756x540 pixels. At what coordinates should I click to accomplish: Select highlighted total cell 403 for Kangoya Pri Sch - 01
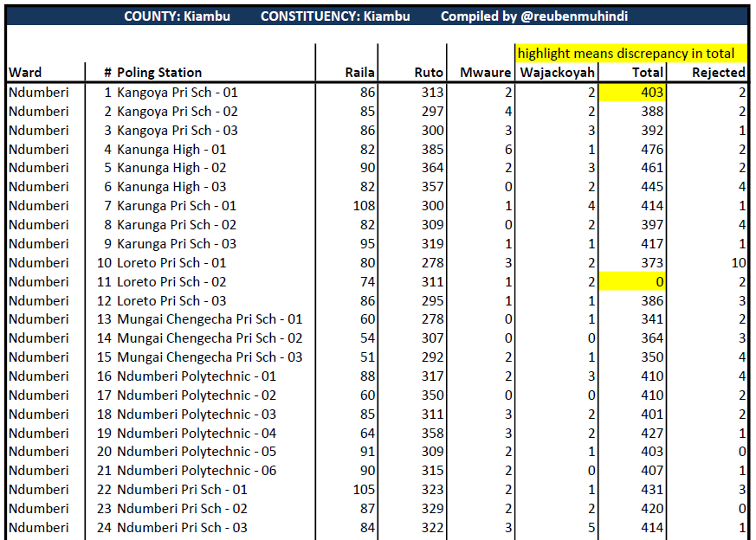click(632, 92)
